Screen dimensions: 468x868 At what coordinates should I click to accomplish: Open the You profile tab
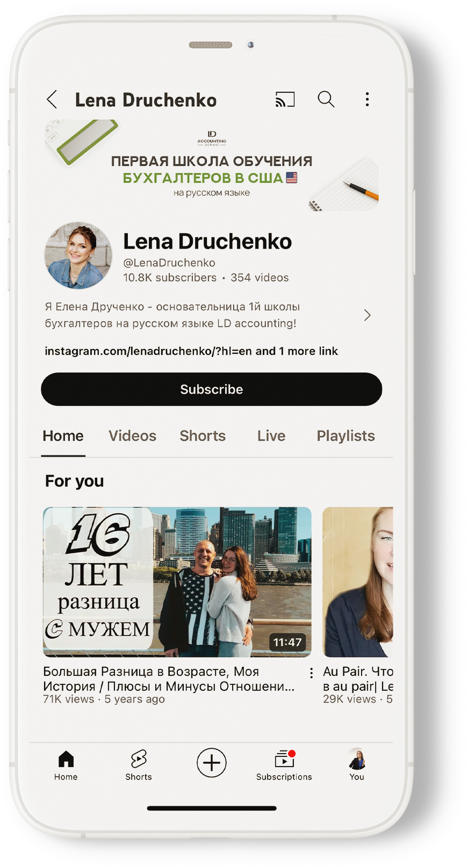point(357,764)
